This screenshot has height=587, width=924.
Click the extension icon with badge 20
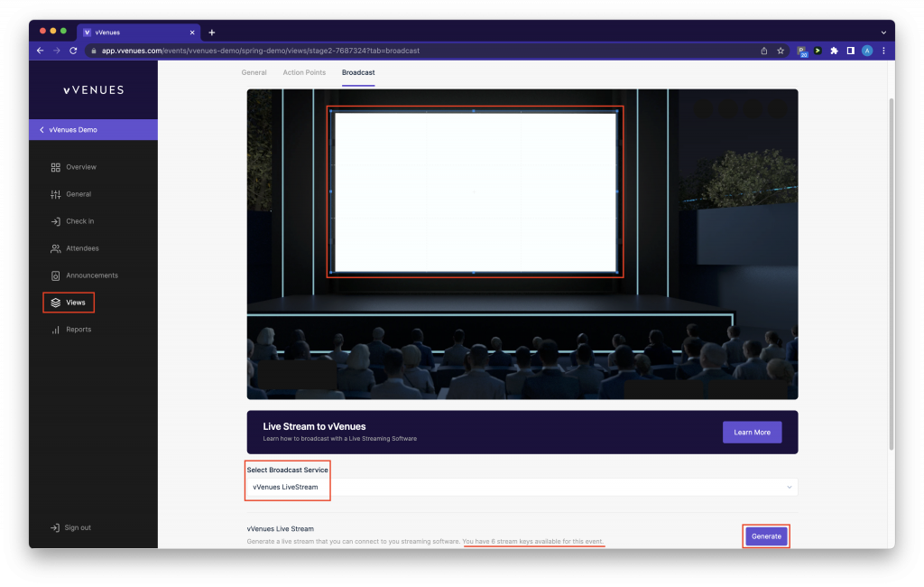coord(802,51)
